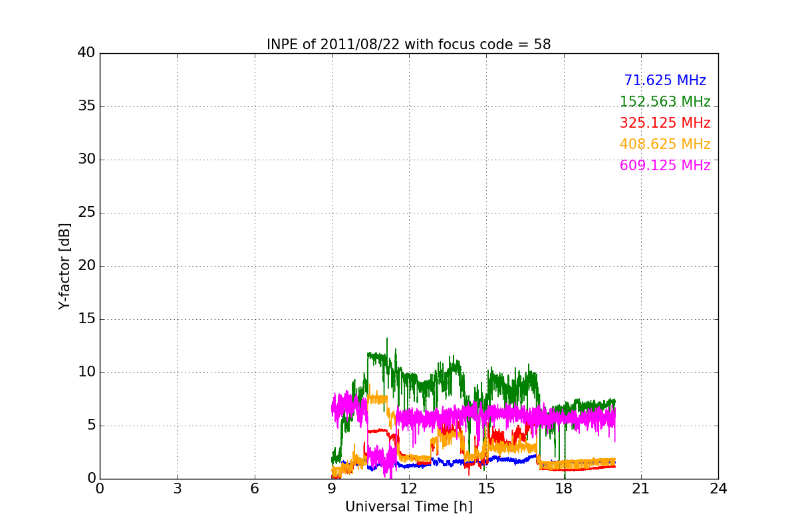Image resolution: width=798 pixels, height=532 pixels.
Task: Click the x-axis tick label 24
Action: [x=718, y=489]
